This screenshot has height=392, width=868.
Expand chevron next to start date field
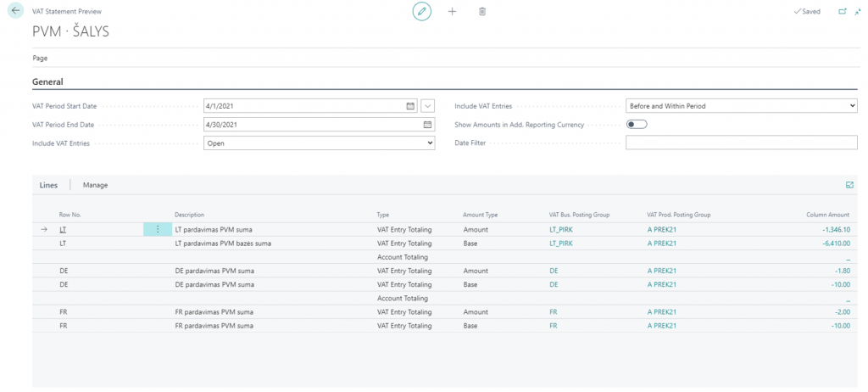click(x=427, y=106)
